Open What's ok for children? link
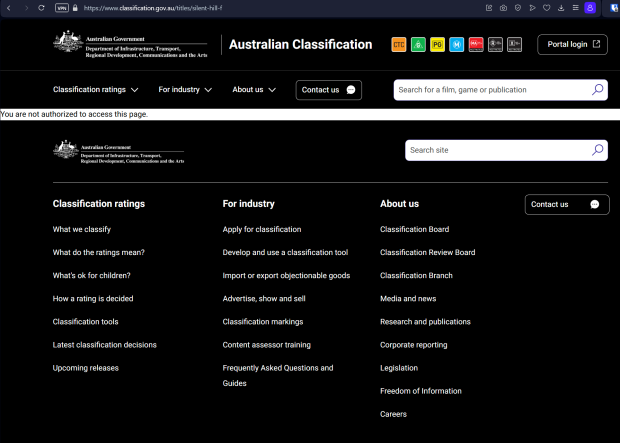 coord(91,275)
